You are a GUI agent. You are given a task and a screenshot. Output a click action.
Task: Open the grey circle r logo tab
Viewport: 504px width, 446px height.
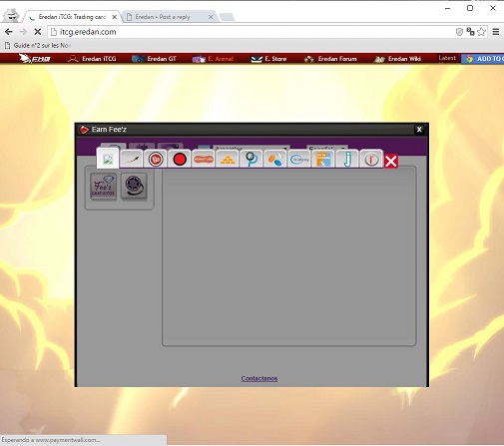point(371,160)
